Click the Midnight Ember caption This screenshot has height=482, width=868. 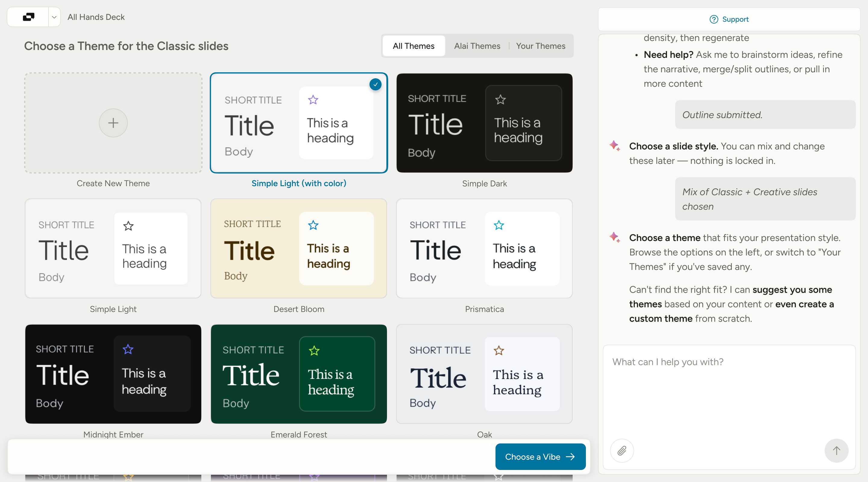pos(113,434)
